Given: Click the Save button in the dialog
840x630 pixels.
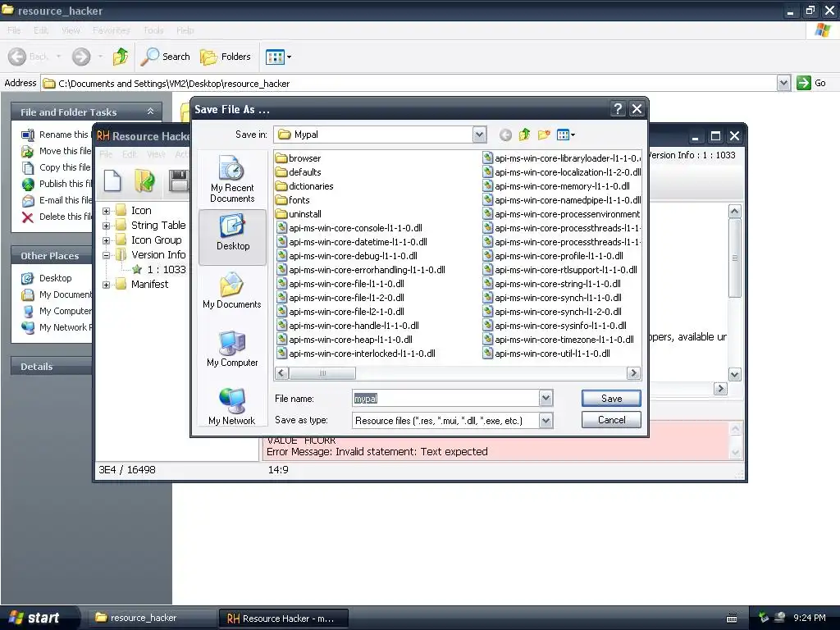Looking at the screenshot, I should (610, 399).
